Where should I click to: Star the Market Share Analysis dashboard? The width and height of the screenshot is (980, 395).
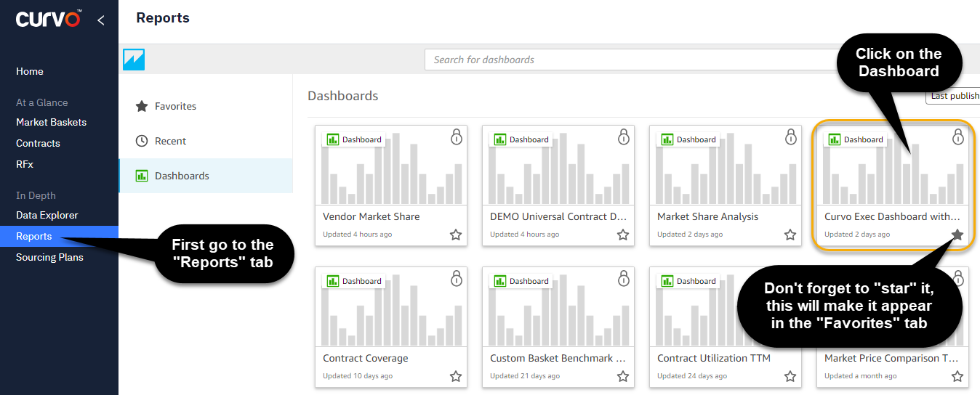coord(790,235)
